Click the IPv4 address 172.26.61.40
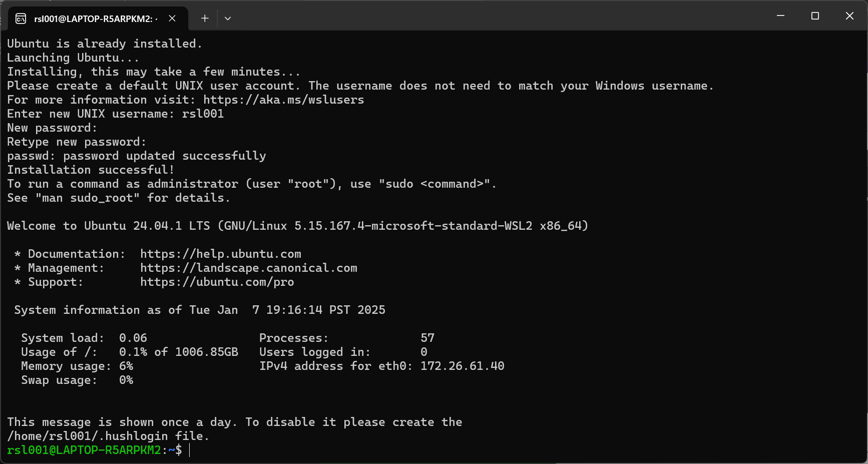Viewport: 868px width, 464px height. point(462,366)
